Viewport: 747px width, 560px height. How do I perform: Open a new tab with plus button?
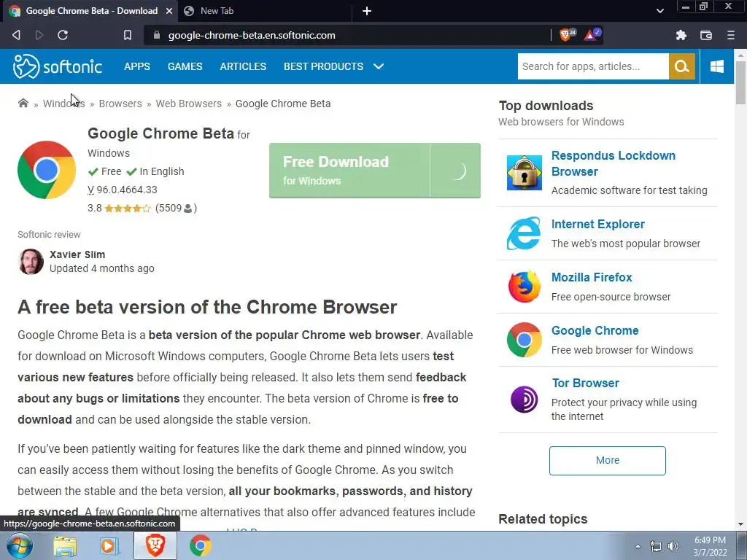(x=367, y=11)
